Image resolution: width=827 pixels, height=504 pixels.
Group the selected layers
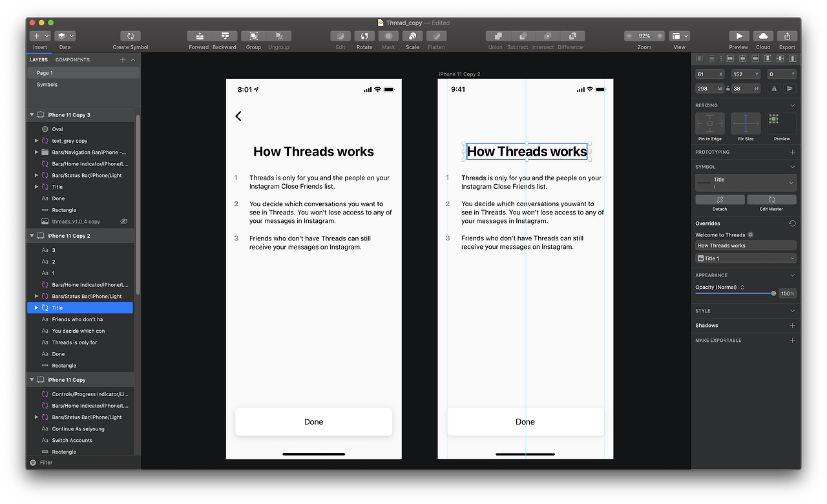(254, 36)
